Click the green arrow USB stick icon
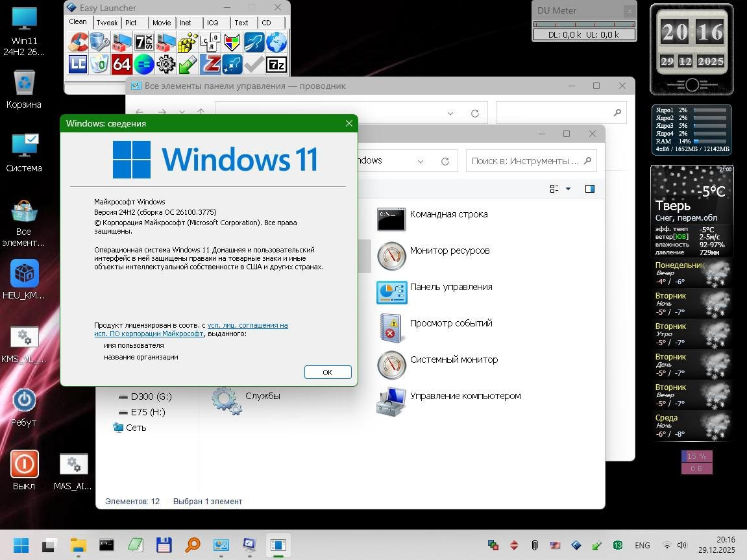The width and height of the screenshot is (747, 560). point(188,64)
